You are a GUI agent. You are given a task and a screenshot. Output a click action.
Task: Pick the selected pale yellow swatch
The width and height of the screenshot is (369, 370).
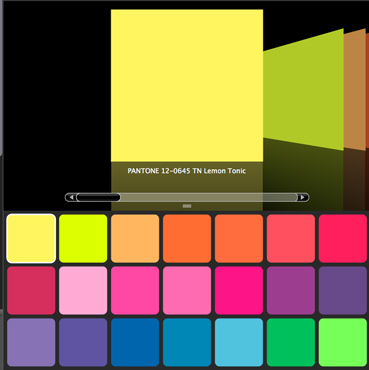[31, 238]
